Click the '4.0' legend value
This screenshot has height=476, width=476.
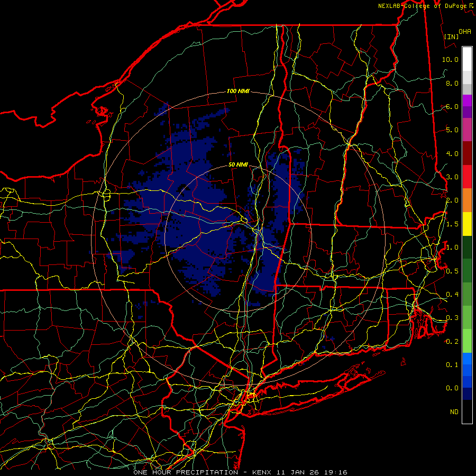point(452,153)
